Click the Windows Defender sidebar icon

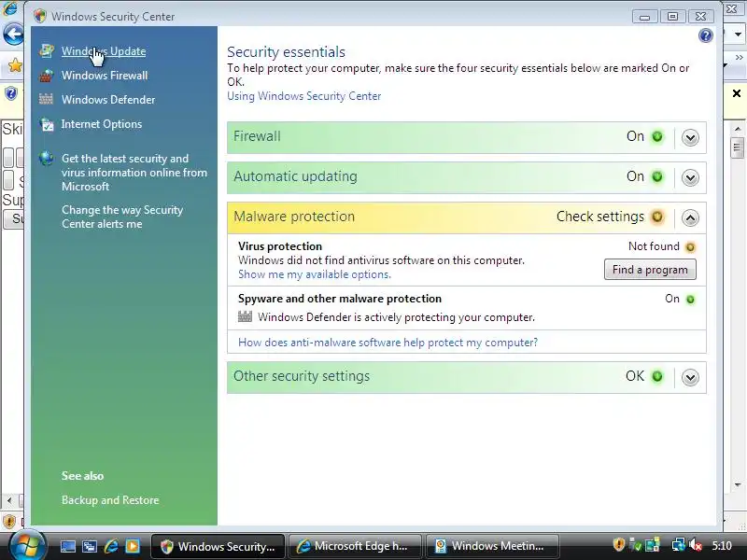coord(46,99)
